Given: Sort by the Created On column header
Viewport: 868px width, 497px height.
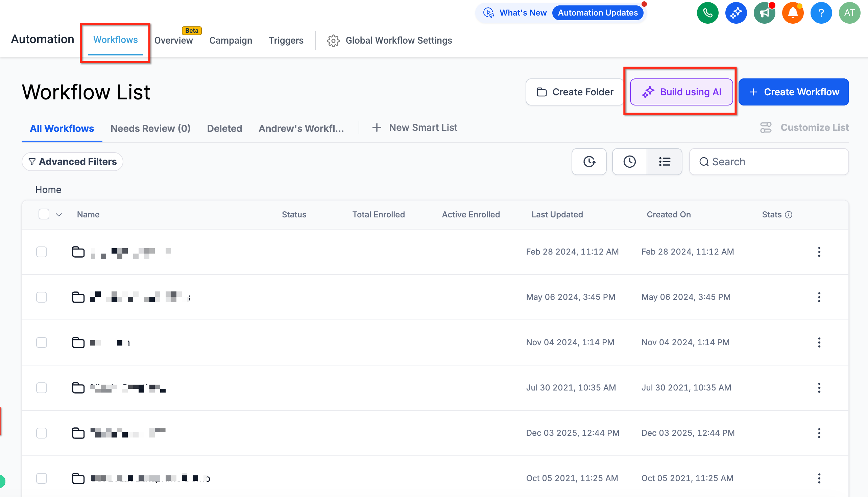Looking at the screenshot, I should point(668,215).
